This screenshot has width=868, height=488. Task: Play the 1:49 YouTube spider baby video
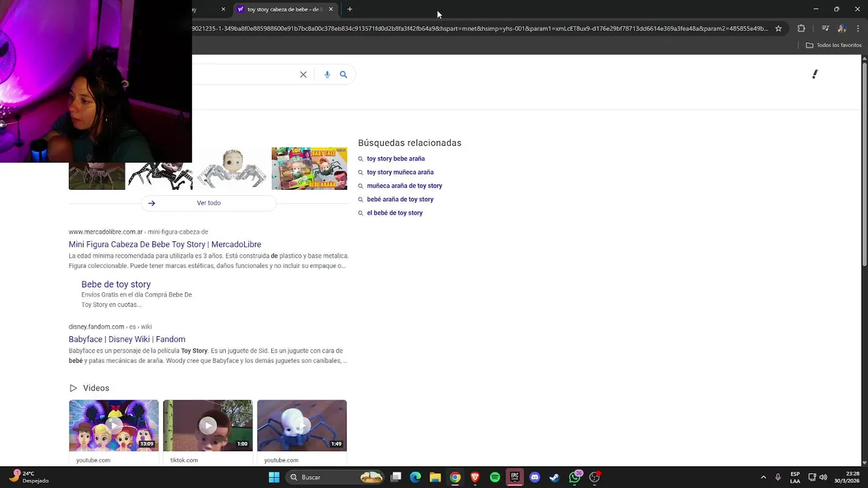point(302,426)
